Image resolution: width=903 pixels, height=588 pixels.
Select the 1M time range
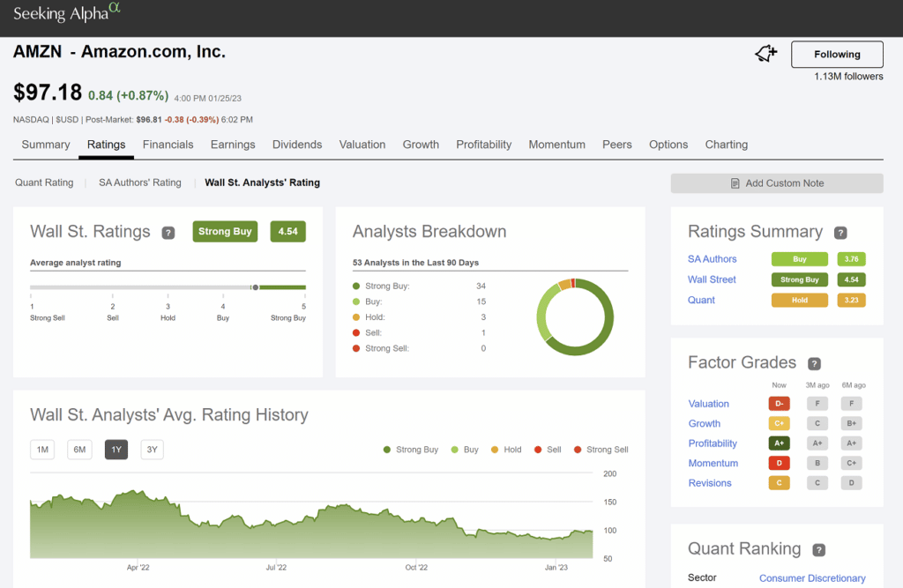click(41, 450)
